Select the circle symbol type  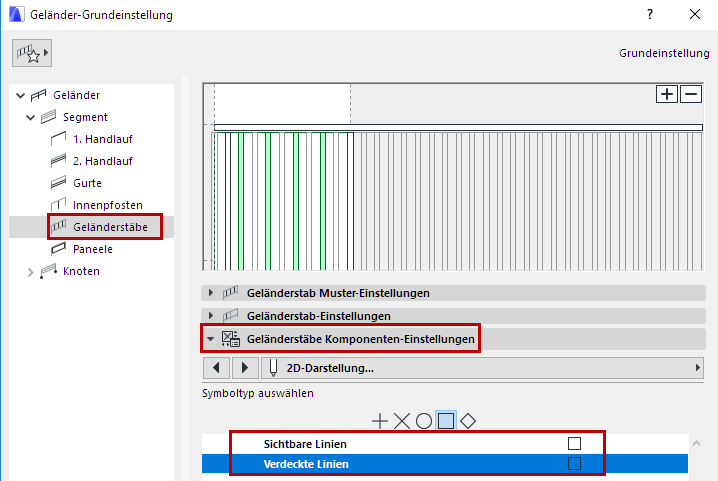(x=424, y=421)
